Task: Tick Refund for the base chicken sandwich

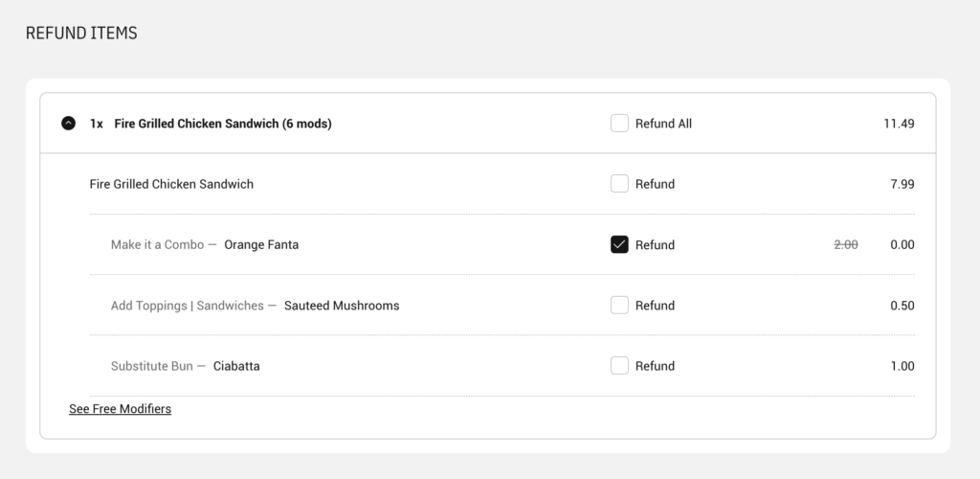Action: pos(619,184)
